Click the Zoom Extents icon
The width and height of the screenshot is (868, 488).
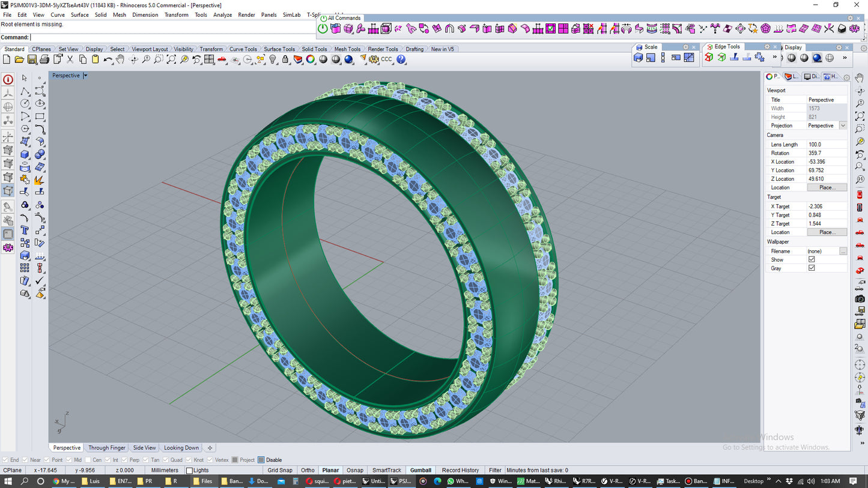coord(171,59)
